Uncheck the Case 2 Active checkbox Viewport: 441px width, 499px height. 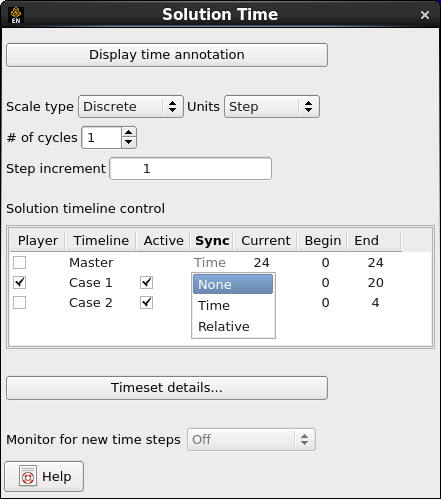click(146, 303)
